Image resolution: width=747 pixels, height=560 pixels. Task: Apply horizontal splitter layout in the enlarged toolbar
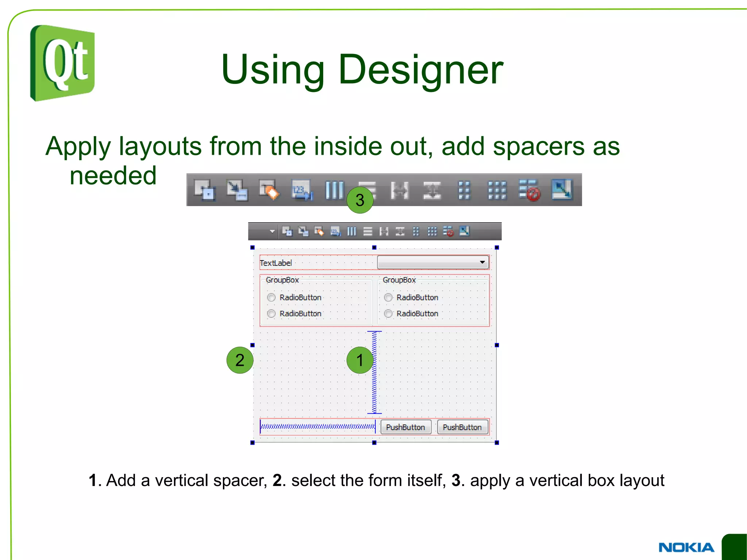point(400,190)
